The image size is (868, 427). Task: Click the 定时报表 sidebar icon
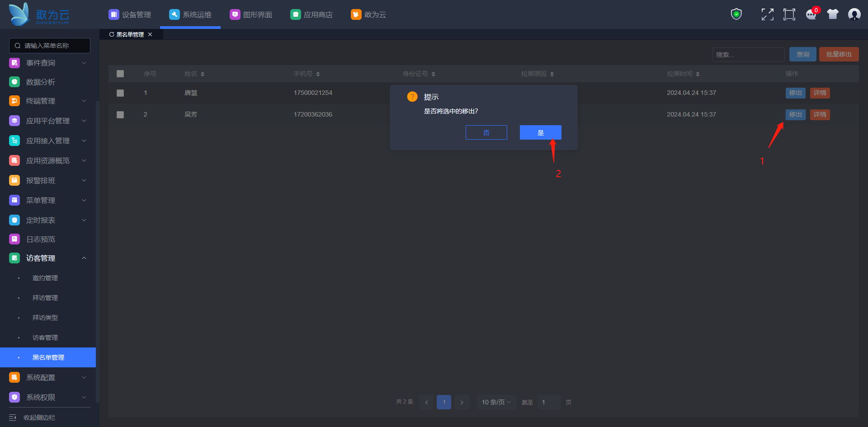[x=14, y=220]
